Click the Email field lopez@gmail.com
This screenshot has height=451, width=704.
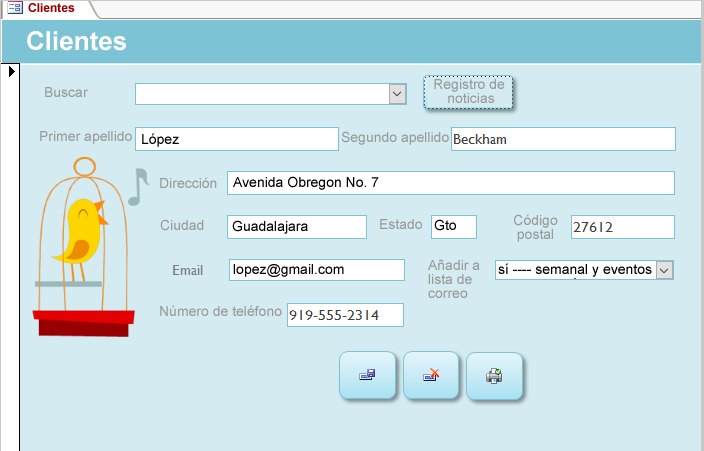(317, 270)
